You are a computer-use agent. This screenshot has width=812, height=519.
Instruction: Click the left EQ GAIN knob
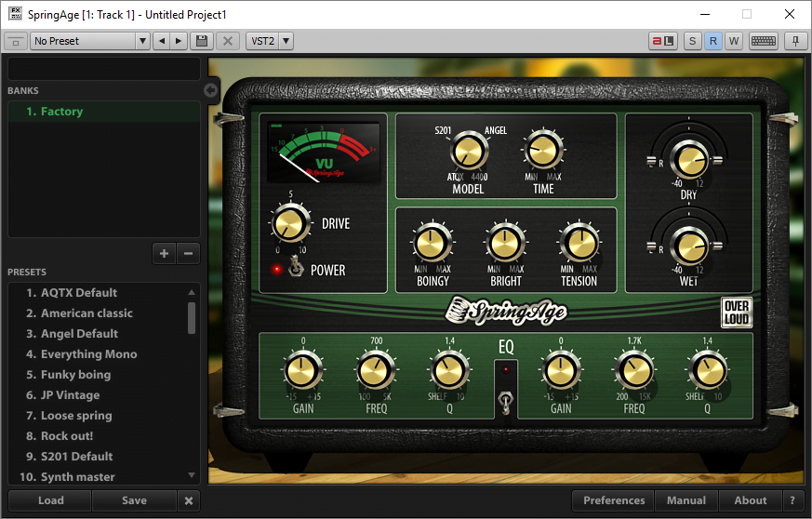tap(302, 371)
